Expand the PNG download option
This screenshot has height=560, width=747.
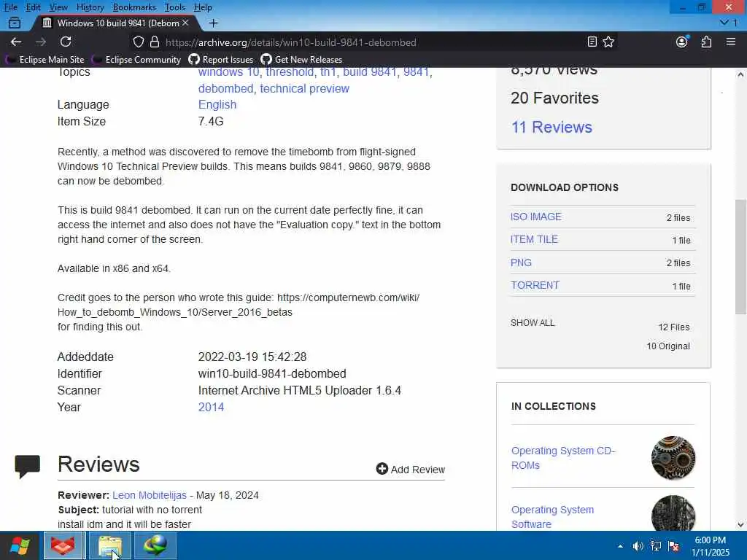(x=521, y=262)
